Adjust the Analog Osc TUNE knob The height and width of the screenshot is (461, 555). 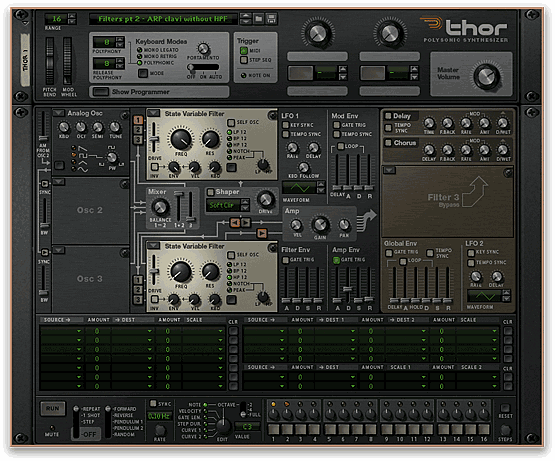point(115,127)
